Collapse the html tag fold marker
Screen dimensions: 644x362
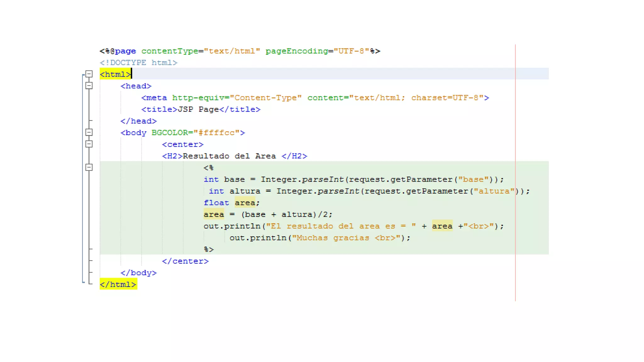(89, 74)
